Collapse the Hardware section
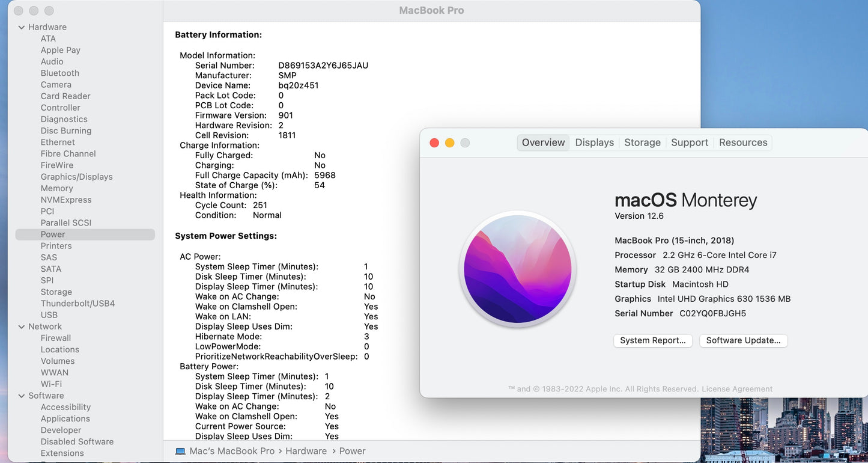Image resolution: width=868 pixels, height=463 pixels. click(22, 27)
